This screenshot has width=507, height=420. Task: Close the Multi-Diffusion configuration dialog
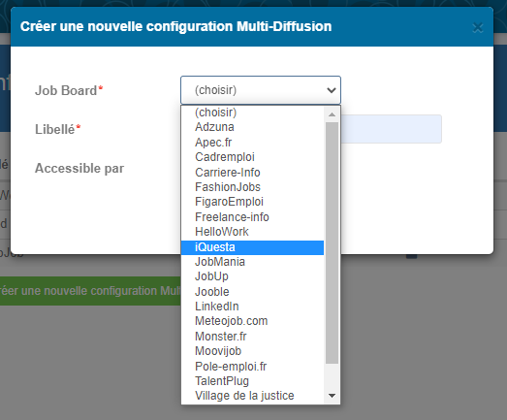coord(477,28)
